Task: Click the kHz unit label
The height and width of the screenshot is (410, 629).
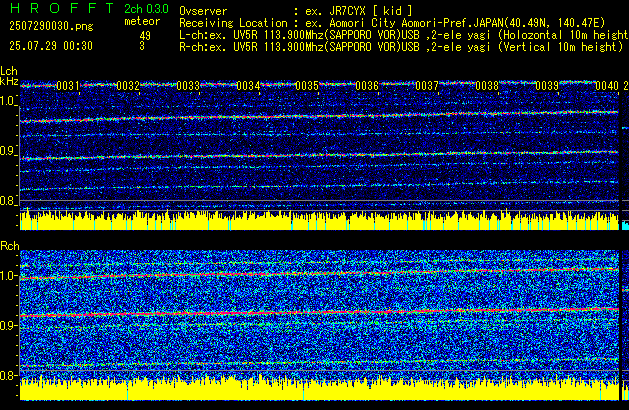Action: pos(9,81)
